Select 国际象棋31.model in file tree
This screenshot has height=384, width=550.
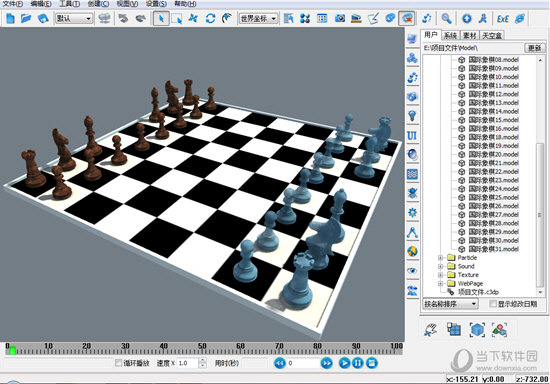click(x=493, y=249)
